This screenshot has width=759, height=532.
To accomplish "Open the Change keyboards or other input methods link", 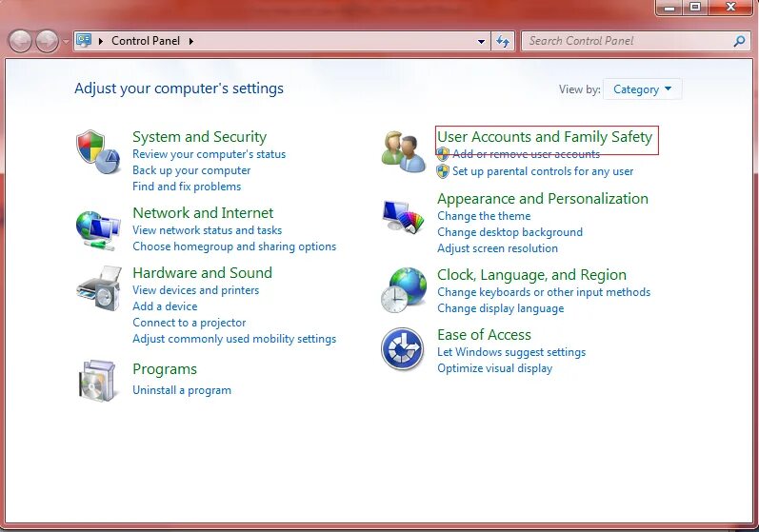I will [544, 292].
